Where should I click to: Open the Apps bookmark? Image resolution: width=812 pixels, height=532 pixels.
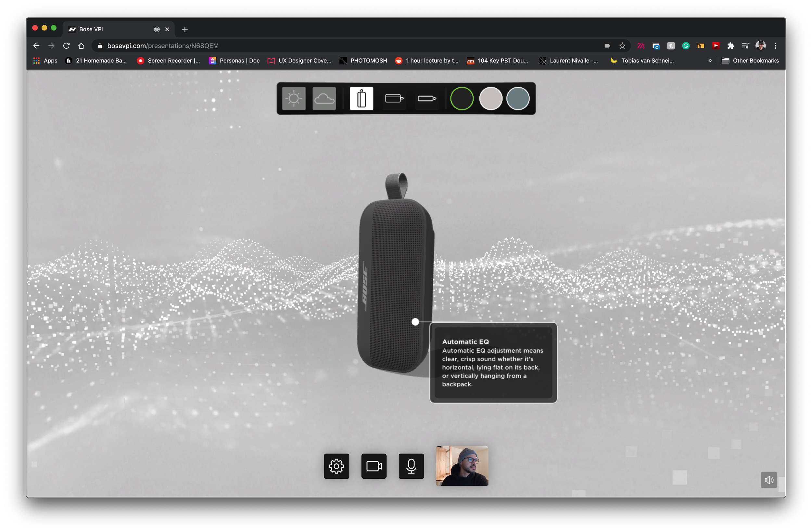45,60
